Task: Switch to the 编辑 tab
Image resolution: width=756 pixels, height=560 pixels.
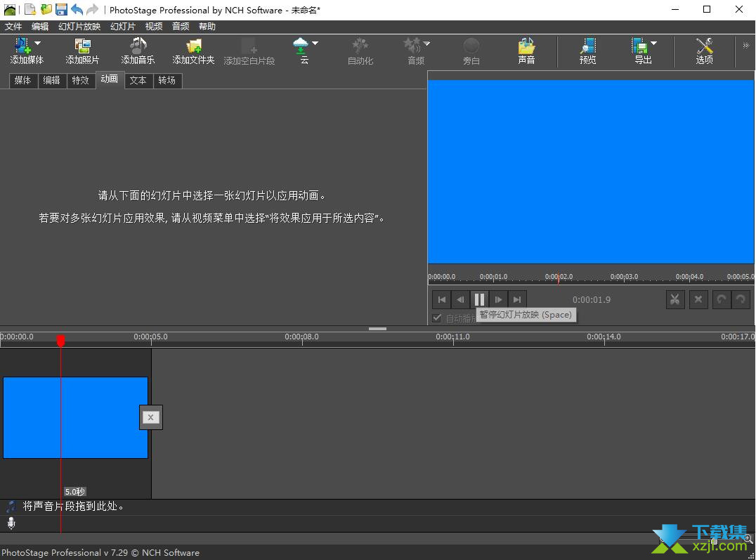Action: 51,81
